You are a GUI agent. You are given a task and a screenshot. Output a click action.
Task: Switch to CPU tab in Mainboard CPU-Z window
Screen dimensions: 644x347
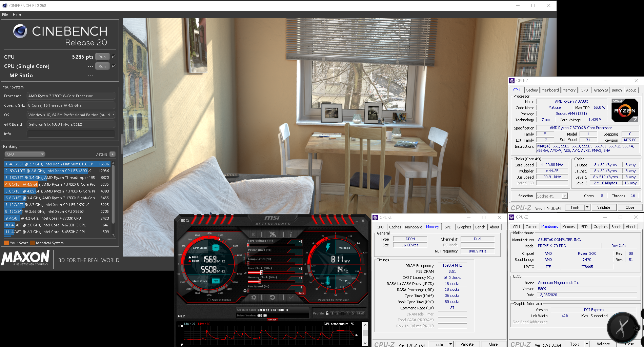(516, 227)
